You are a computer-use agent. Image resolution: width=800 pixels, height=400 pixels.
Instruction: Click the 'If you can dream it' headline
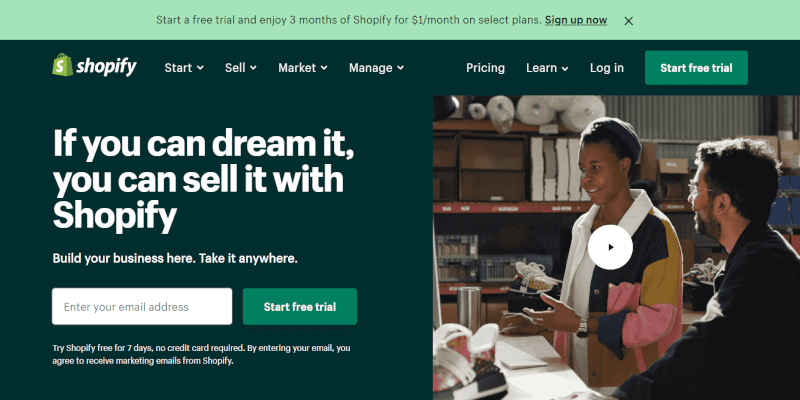(x=204, y=179)
